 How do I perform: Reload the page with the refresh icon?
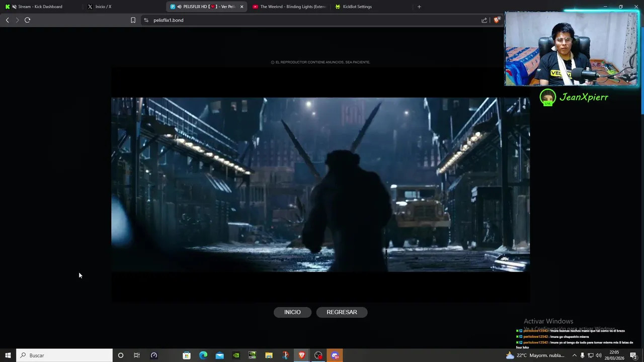[x=28, y=20]
